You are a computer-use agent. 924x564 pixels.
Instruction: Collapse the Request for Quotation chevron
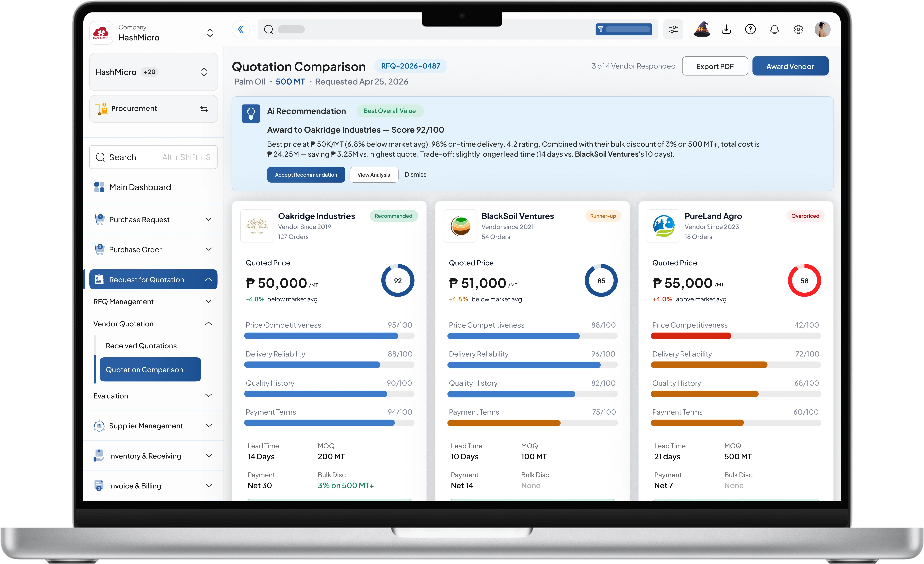pos(208,280)
